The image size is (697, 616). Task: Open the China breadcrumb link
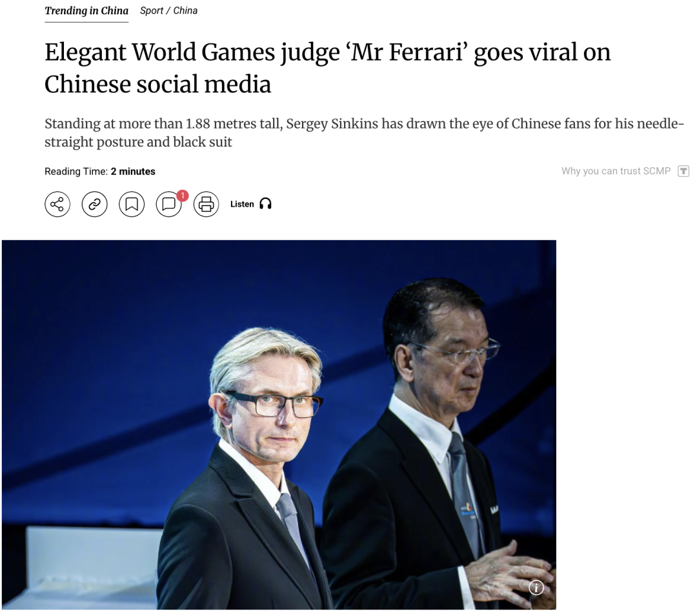185,11
